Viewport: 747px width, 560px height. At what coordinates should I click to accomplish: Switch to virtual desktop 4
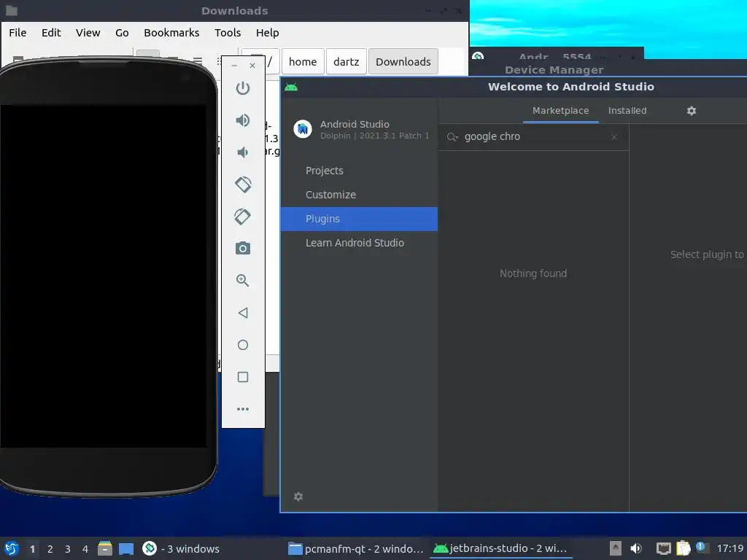[85, 549]
